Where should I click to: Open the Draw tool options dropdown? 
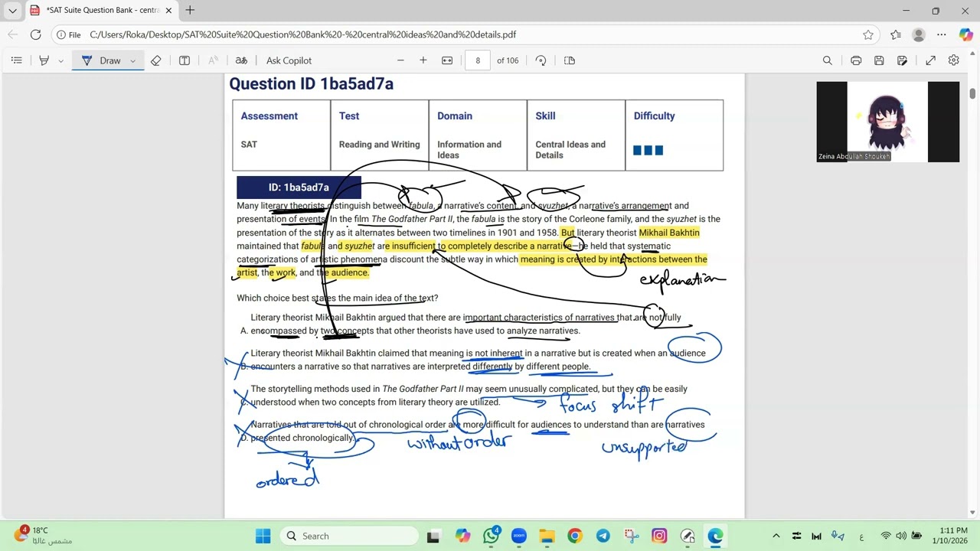(x=132, y=60)
